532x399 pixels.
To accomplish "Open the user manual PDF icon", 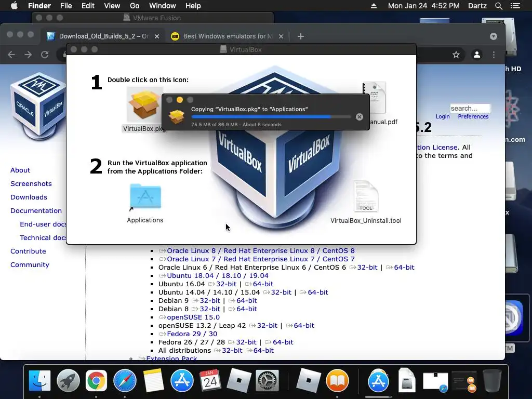I will coord(375,98).
